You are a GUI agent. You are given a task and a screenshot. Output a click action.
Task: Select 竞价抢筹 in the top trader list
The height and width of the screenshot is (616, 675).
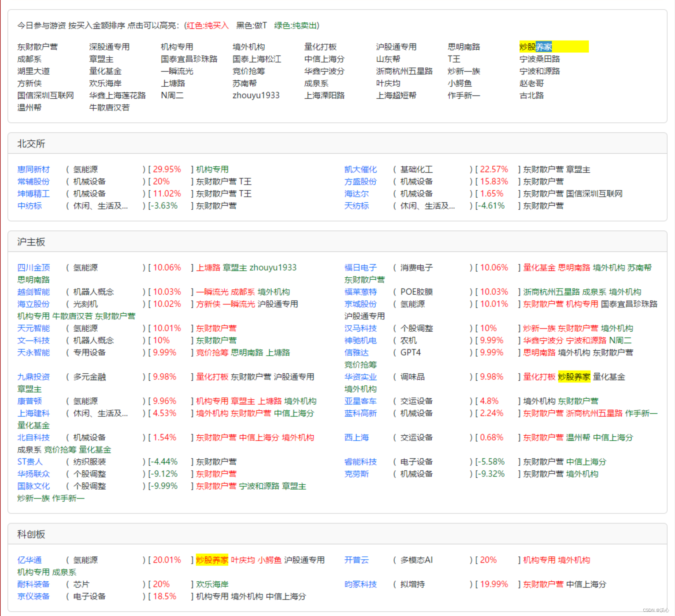click(x=249, y=71)
